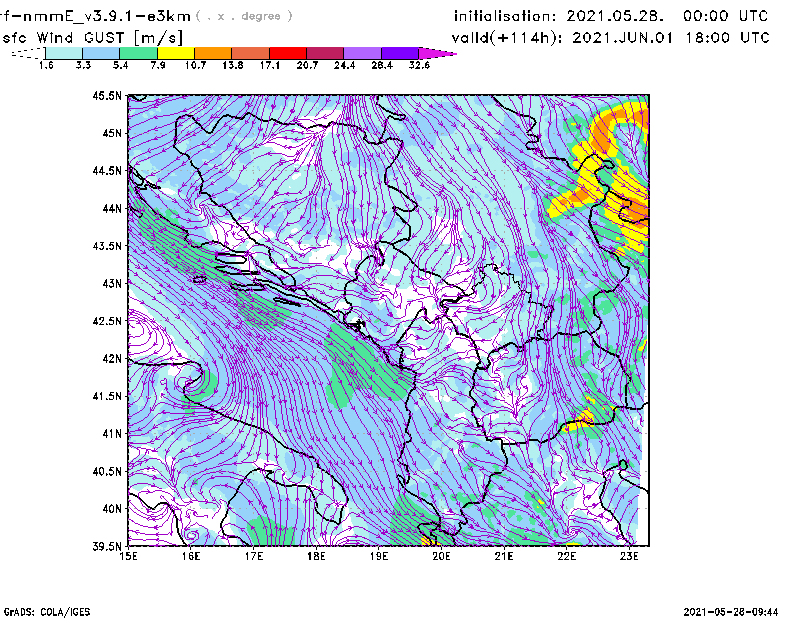The height and width of the screenshot is (618, 800).
Task: Click the light cyan legend swatch
Action: (64, 53)
